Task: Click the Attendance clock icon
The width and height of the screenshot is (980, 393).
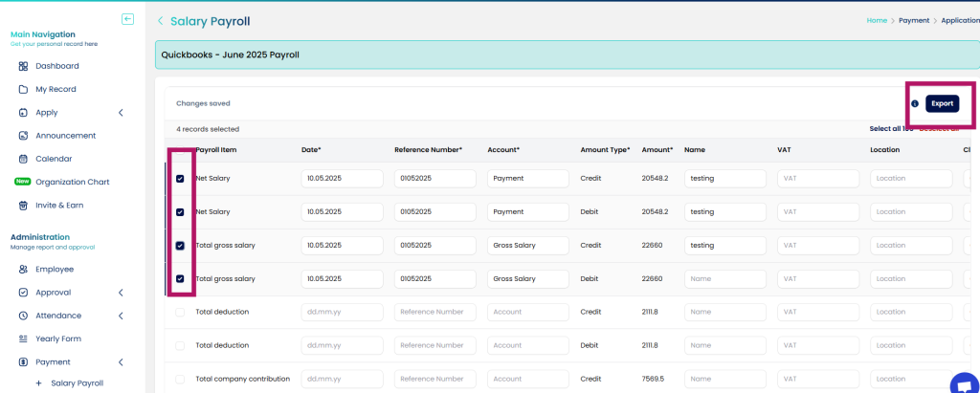Action: 23,316
